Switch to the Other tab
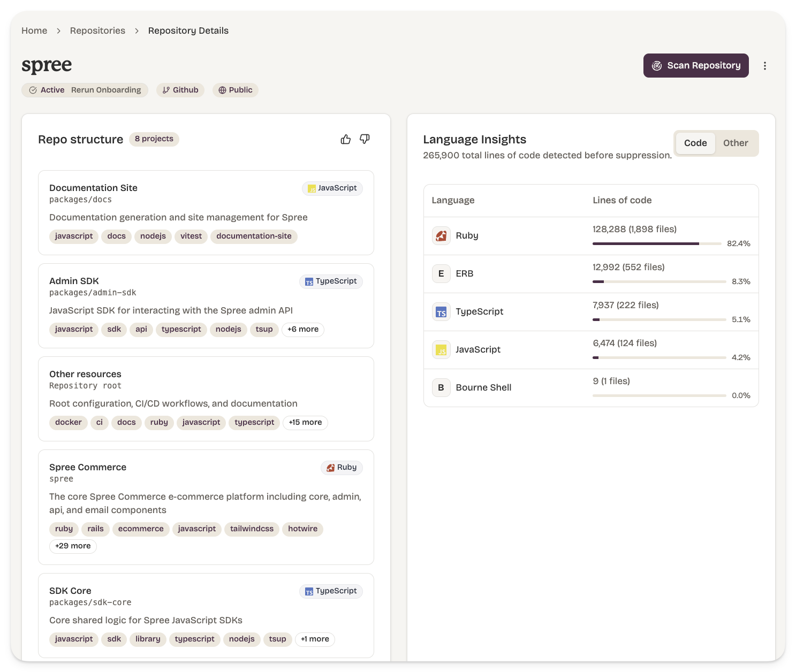796x672 pixels. 736,143
